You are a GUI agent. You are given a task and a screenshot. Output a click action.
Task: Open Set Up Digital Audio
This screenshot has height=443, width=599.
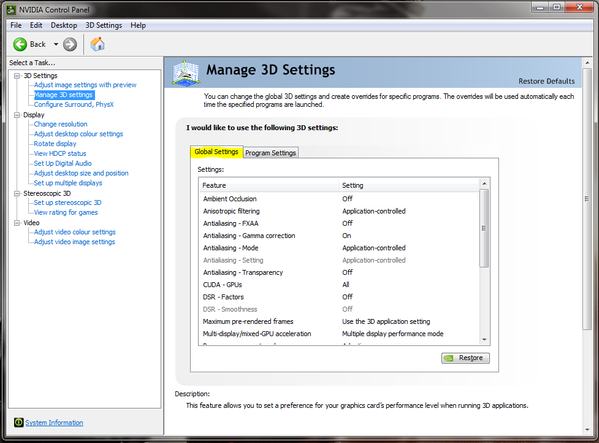click(x=63, y=163)
